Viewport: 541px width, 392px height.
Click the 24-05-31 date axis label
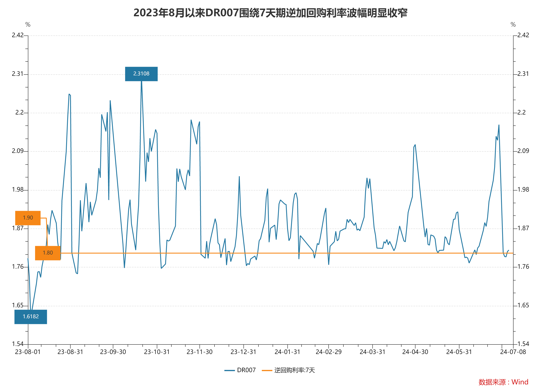[x=459, y=352]
